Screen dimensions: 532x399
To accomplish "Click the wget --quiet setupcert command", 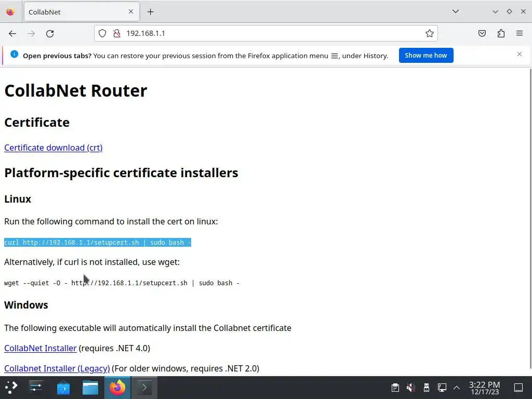I will (x=122, y=283).
